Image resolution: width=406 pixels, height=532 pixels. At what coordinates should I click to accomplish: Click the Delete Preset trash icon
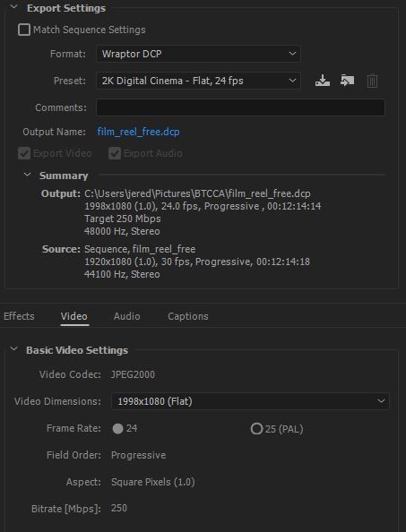(x=372, y=82)
